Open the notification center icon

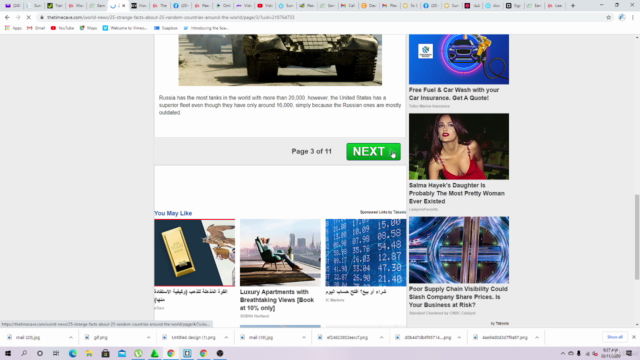tap(629, 353)
